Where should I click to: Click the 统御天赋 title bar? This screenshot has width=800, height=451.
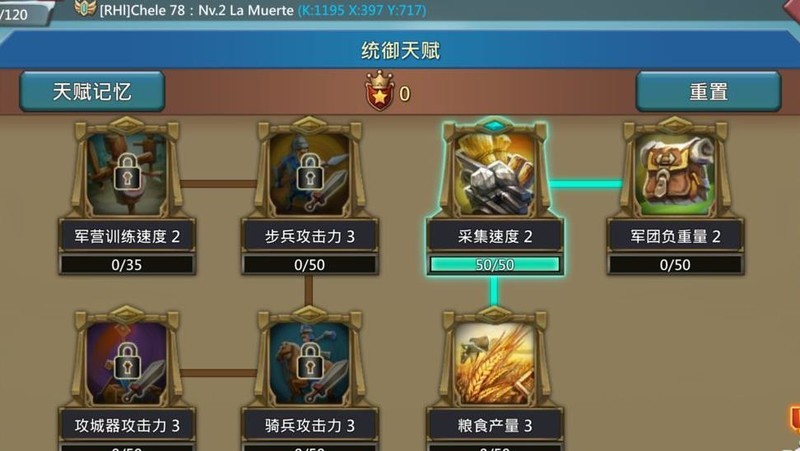[x=400, y=50]
